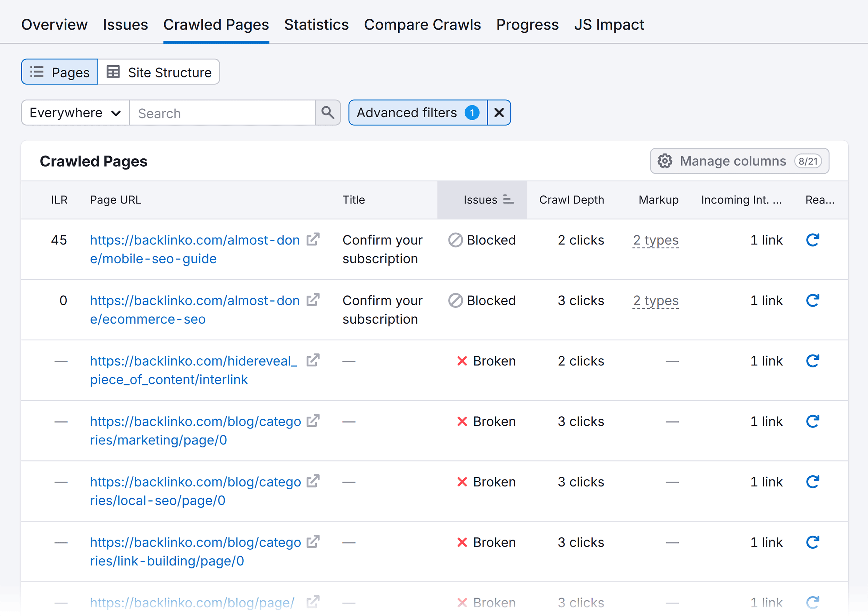Click Broken status in local-seo/page/0 row
The width and height of the screenshot is (868, 616).
[486, 482]
